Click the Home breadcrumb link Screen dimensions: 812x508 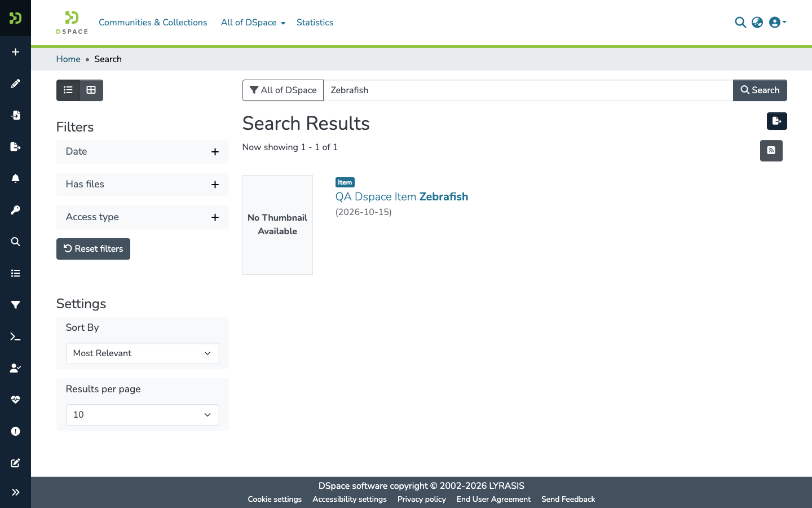pos(68,59)
